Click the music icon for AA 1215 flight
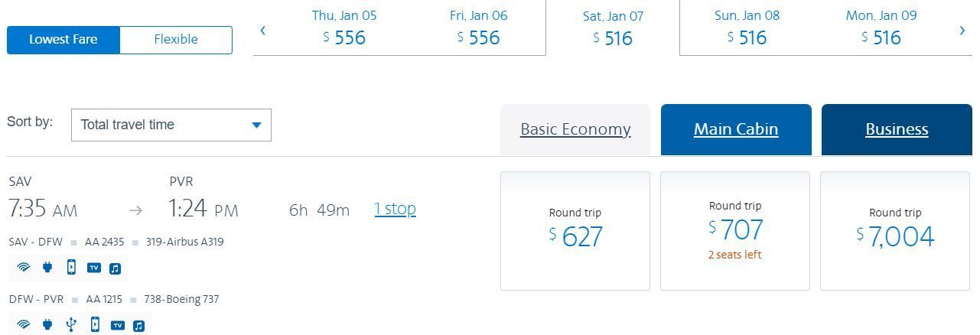Screen dimensions: 980x335 coord(138,326)
